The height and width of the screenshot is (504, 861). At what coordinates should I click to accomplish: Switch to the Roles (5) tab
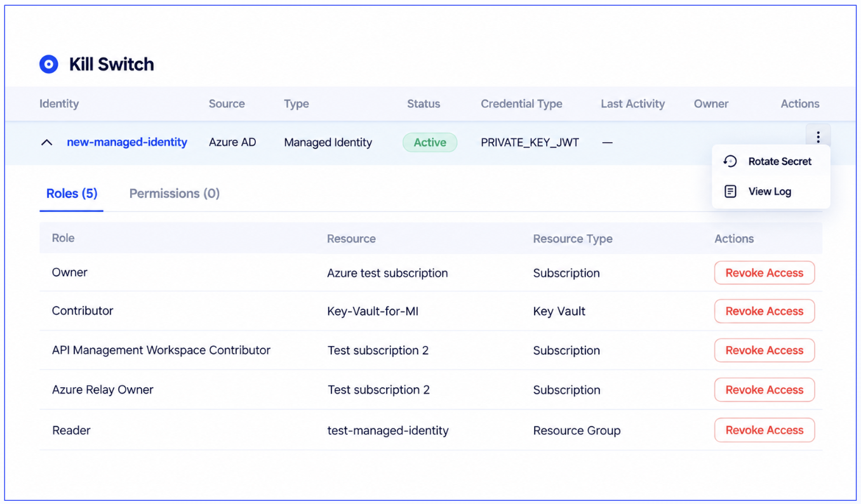pos(72,194)
